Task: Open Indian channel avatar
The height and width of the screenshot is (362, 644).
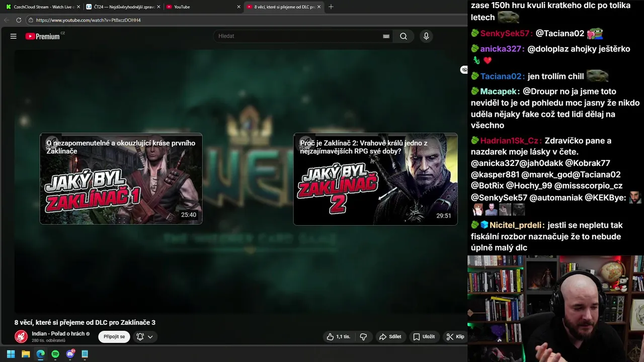Action: click(21, 336)
